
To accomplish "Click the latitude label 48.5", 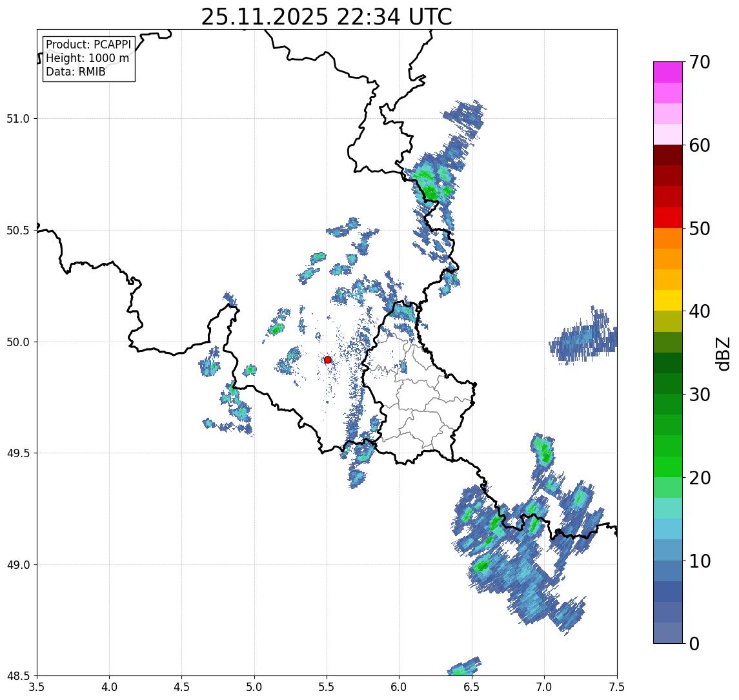I will click(x=18, y=676).
